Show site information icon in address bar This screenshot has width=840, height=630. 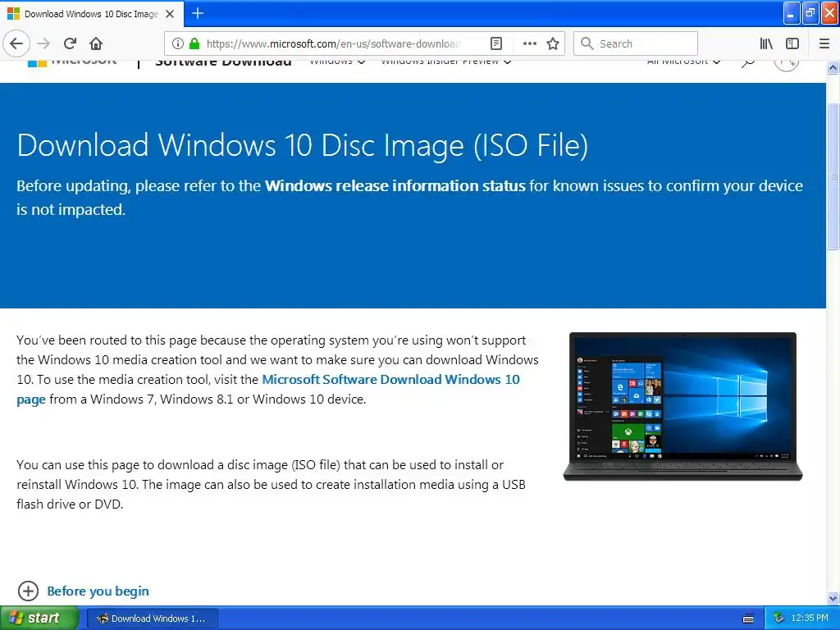pos(178,43)
